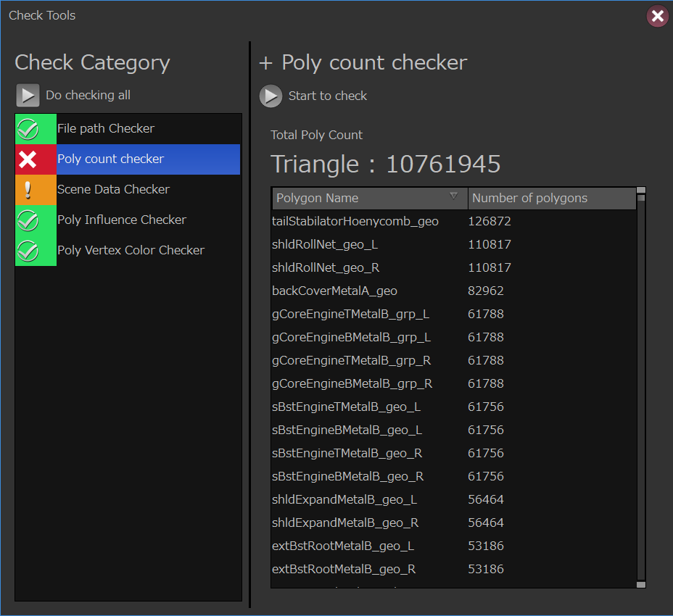The height and width of the screenshot is (616, 673).
Task: Collapse the Poly count checker section header
Action: (266, 64)
